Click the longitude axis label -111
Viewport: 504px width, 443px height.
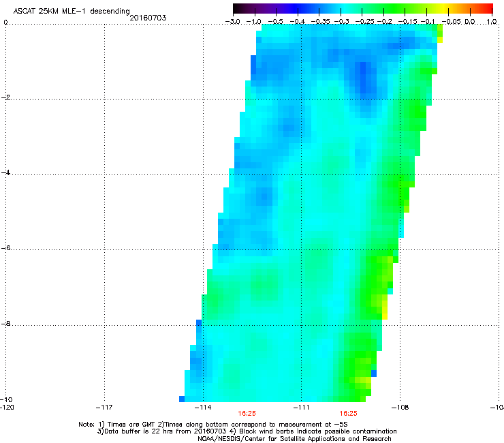(x=302, y=408)
